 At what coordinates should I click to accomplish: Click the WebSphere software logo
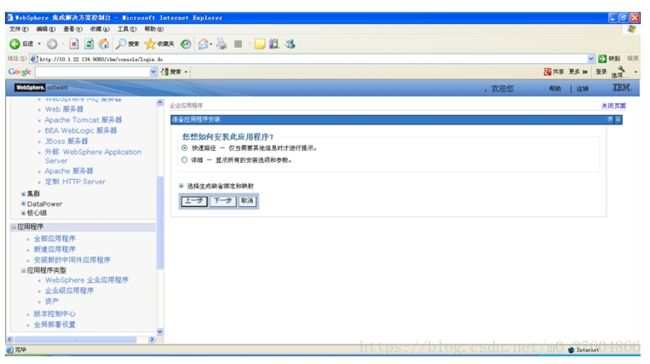pos(40,87)
